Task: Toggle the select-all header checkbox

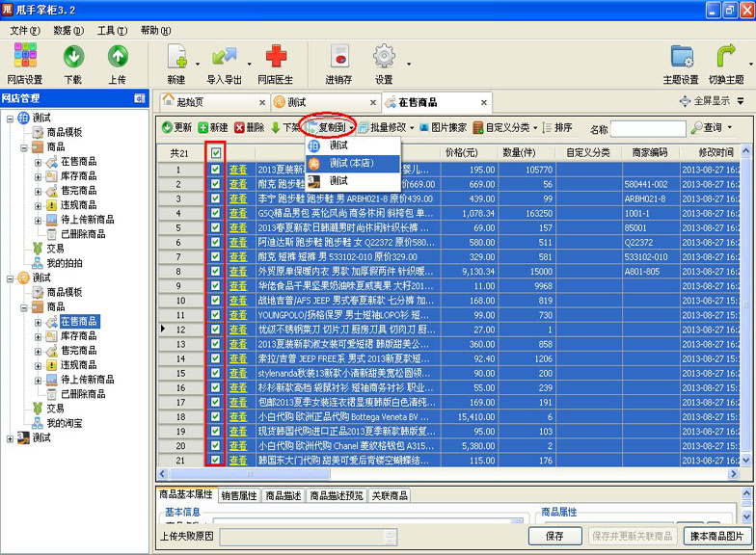Action: click(216, 153)
